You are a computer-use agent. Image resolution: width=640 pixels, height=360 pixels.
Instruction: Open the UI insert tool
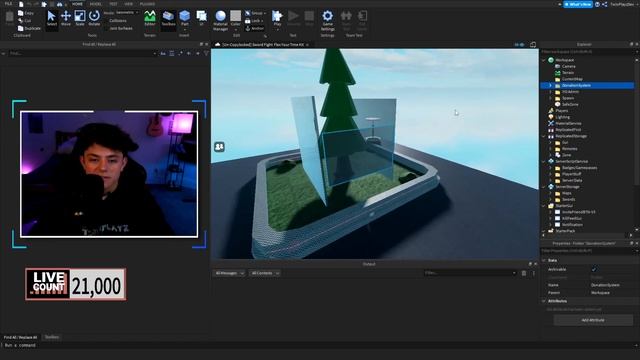tap(202, 19)
